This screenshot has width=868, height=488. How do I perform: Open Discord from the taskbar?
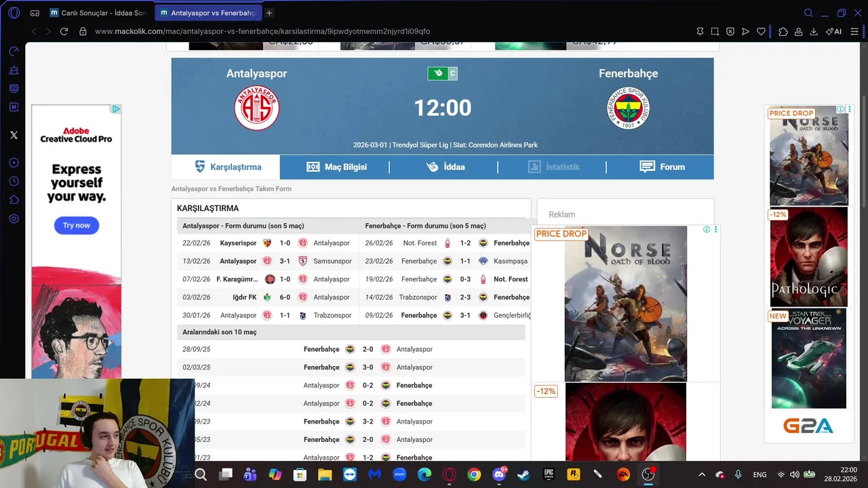coord(499,474)
